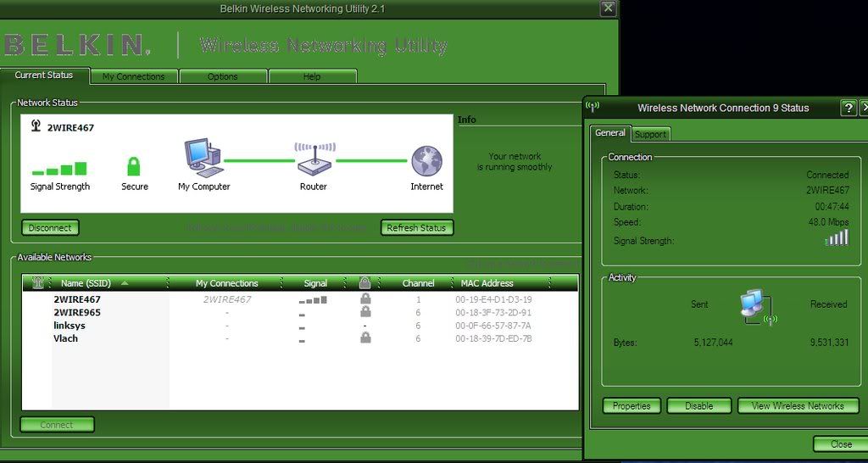868x463 pixels.
Task: Click the network activity computers icon
Action: [x=754, y=305]
